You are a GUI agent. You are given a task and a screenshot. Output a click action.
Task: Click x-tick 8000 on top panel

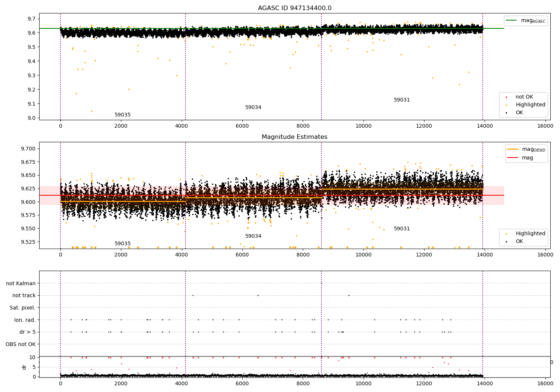(x=303, y=126)
